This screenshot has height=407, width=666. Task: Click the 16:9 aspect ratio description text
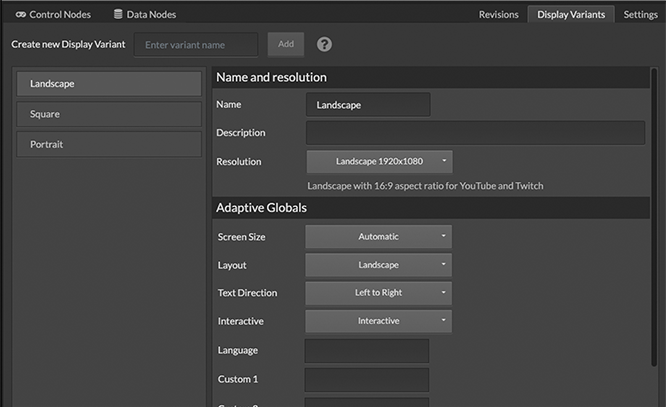pyautogui.click(x=425, y=186)
